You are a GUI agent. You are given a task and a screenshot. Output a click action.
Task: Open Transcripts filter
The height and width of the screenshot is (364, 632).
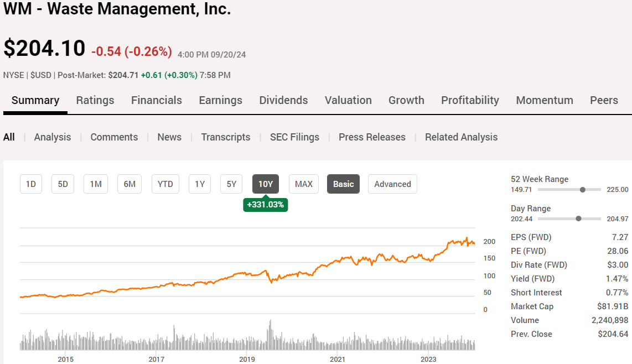226,137
